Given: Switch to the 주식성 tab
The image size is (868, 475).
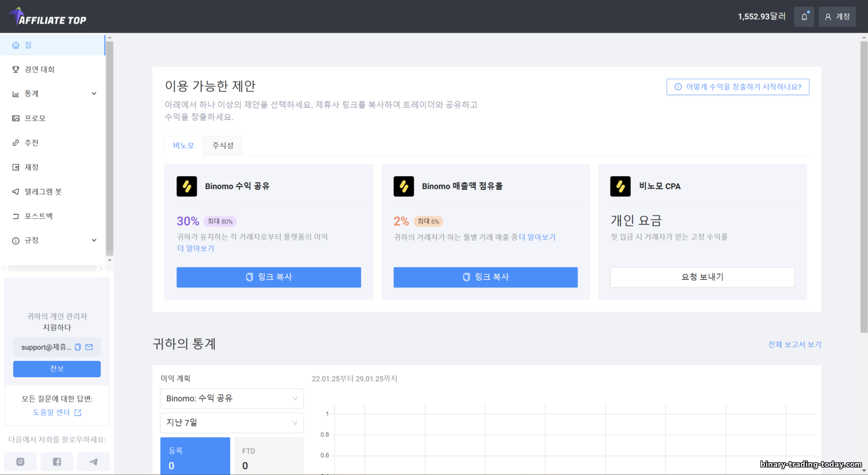Looking at the screenshot, I should (223, 145).
